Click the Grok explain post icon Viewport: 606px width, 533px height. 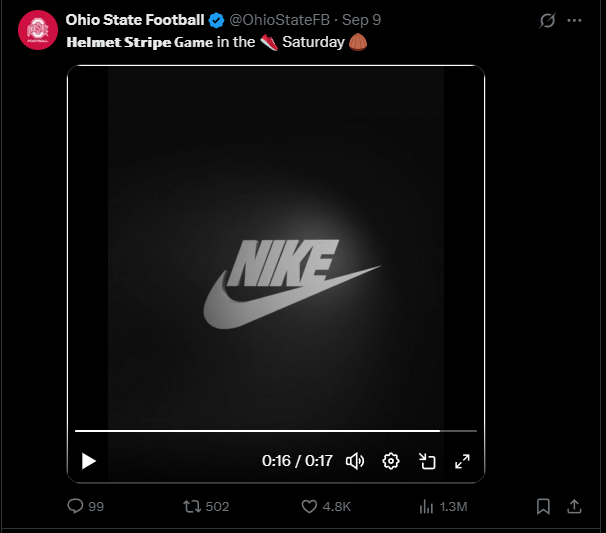[x=547, y=20]
